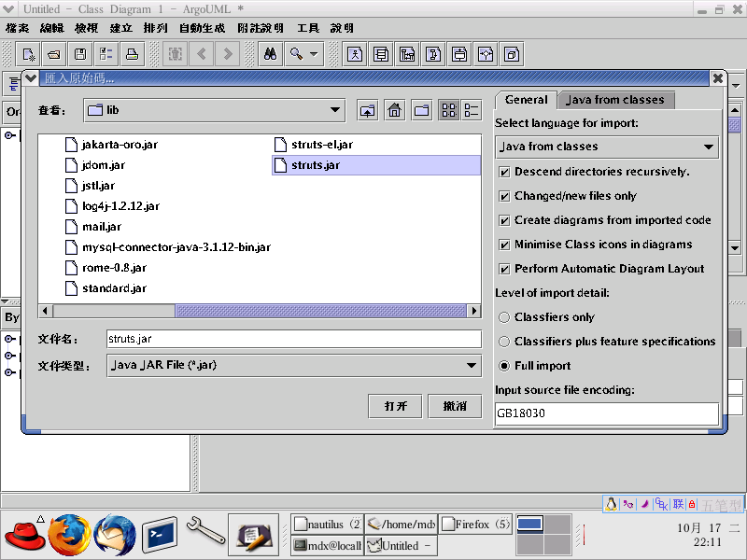Create new Sequence diagram icon
Image resolution: width=747 pixels, height=560 pixels.
tap(407, 54)
